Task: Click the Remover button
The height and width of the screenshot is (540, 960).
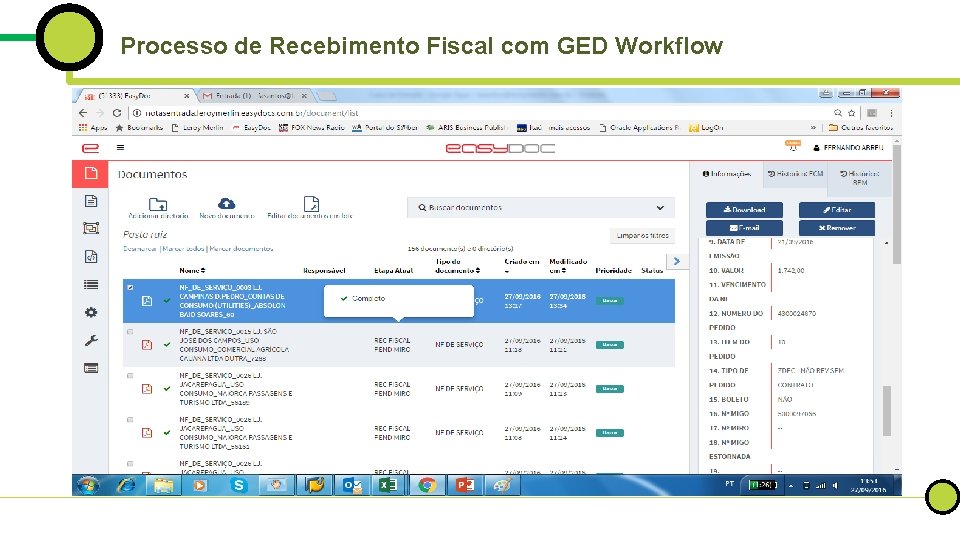Action: pyautogui.click(x=836, y=227)
